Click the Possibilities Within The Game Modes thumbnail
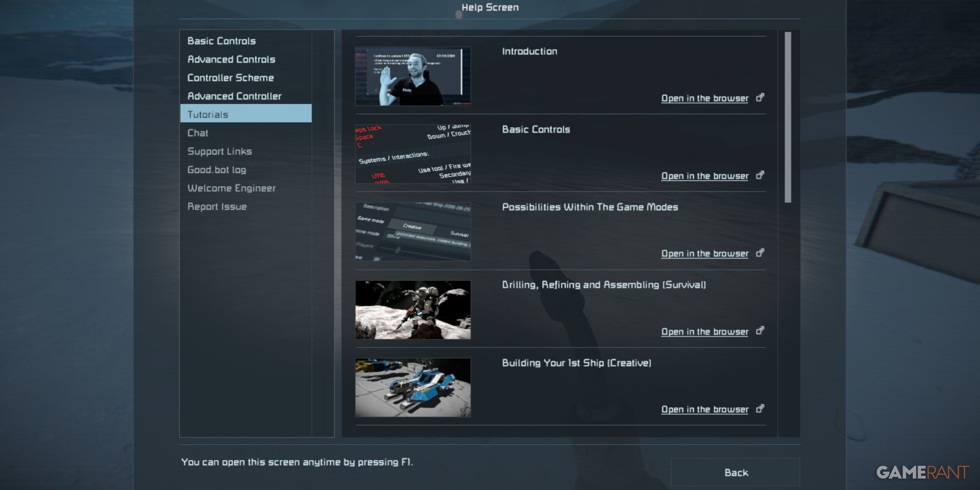This screenshot has width=980, height=490. [412, 231]
